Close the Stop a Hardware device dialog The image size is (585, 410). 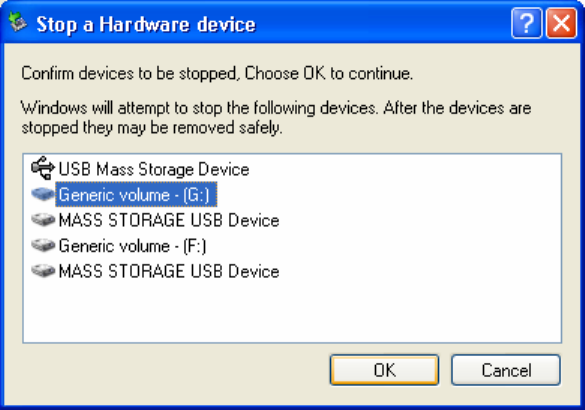pos(561,24)
